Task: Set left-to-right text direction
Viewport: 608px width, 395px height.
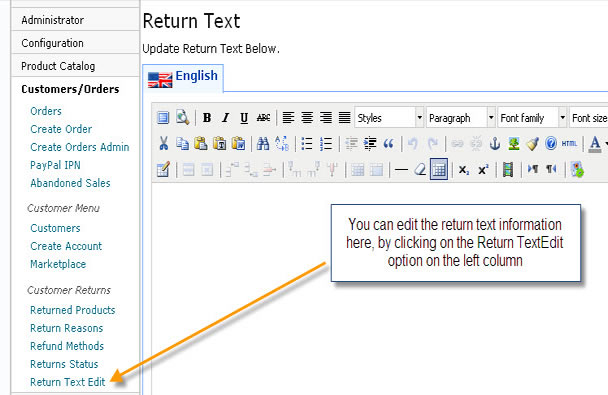Action: click(x=533, y=169)
